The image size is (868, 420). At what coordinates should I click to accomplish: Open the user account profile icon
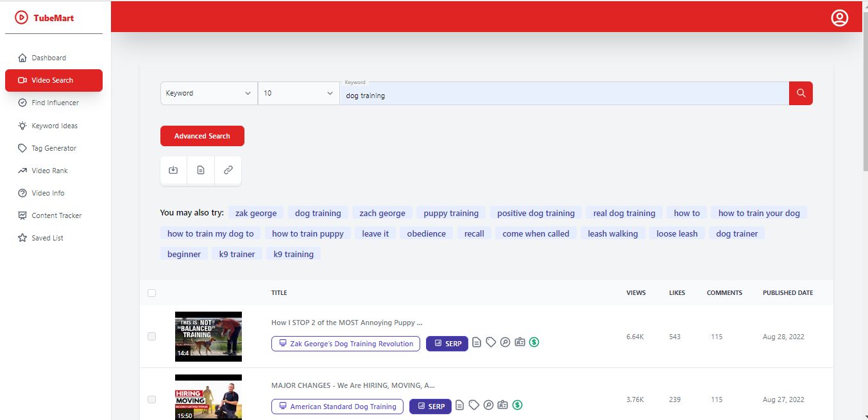tap(839, 18)
